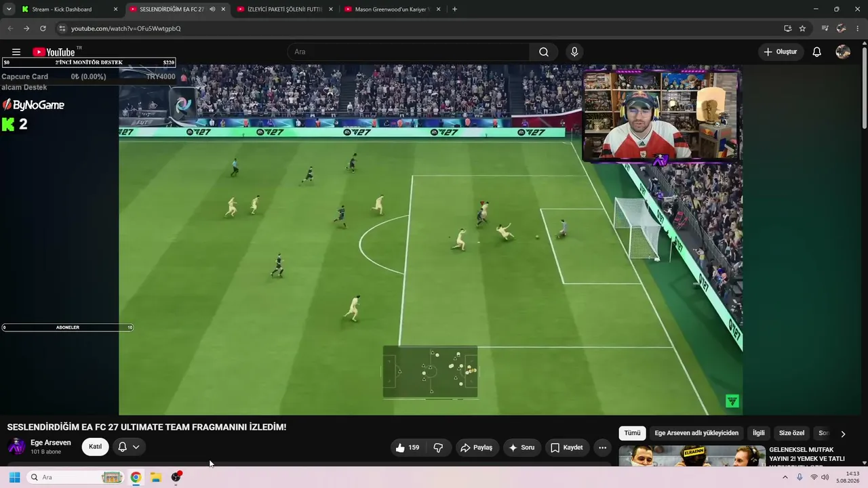Open Chrome's three-dot menu

coord(859,28)
